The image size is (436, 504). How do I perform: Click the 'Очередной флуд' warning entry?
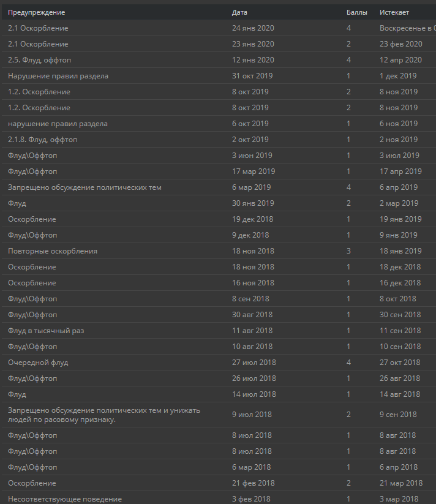tap(38, 363)
